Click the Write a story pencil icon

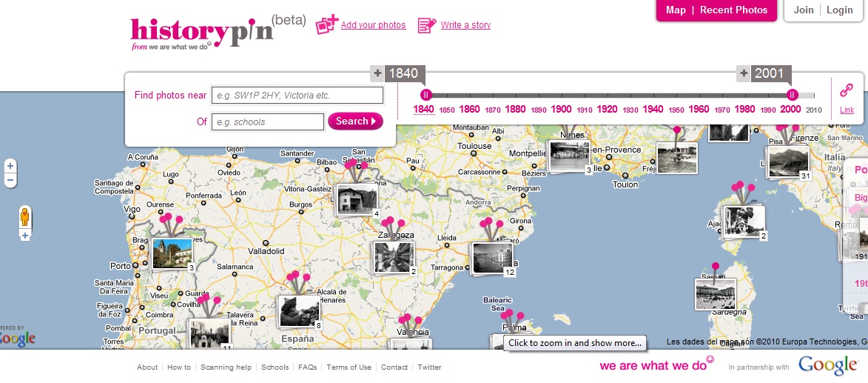click(x=427, y=25)
